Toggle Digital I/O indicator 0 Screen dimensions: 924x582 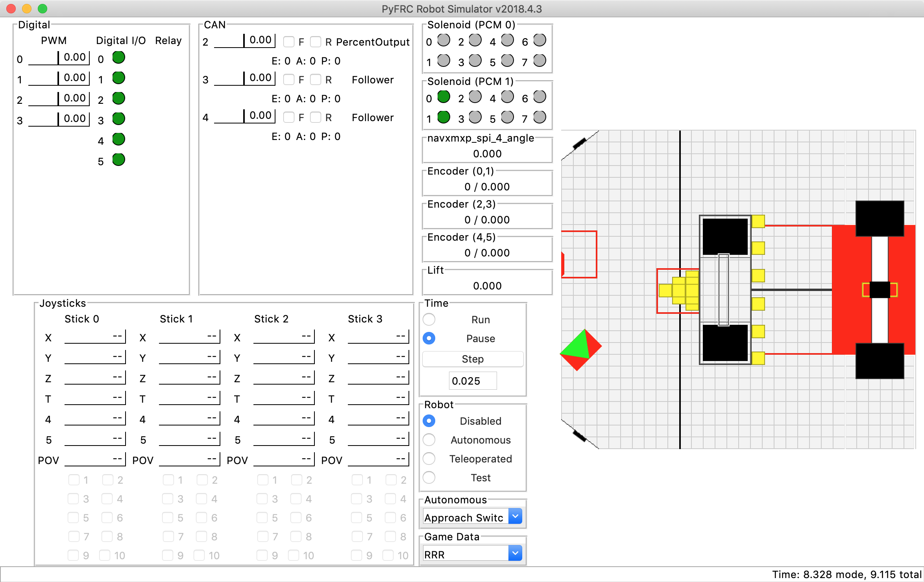click(118, 58)
